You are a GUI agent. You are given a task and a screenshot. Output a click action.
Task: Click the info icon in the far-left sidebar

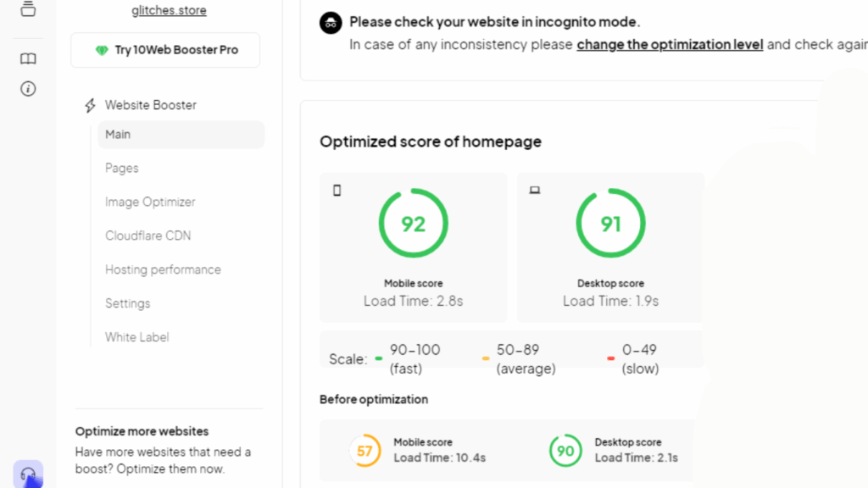point(28,88)
